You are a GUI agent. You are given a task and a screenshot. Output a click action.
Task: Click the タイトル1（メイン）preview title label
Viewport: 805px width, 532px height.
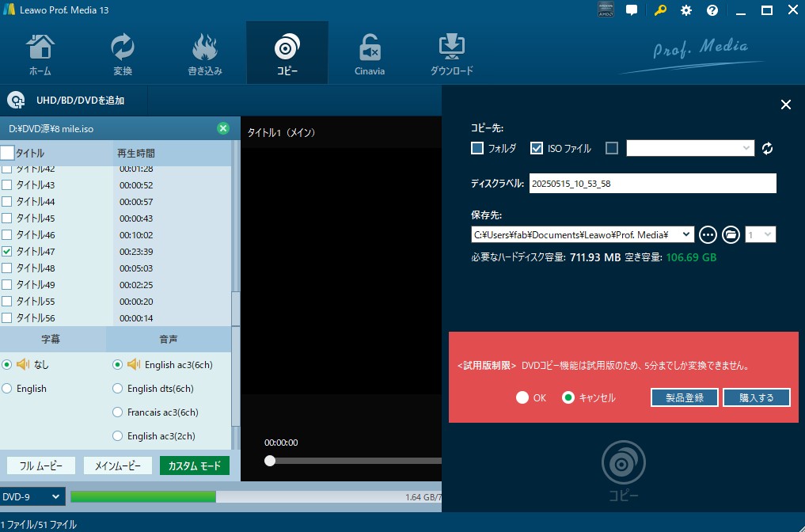point(281,132)
